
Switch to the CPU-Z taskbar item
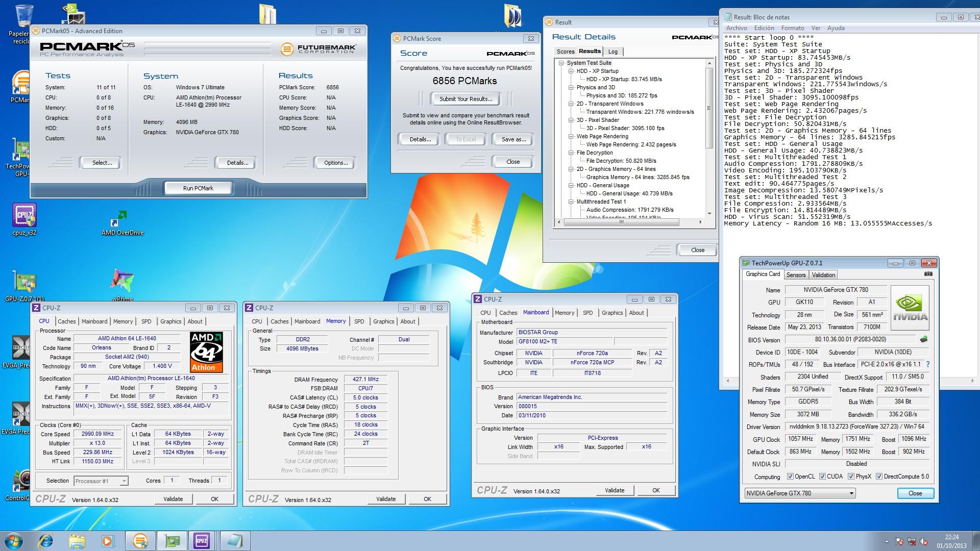tap(202, 540)
